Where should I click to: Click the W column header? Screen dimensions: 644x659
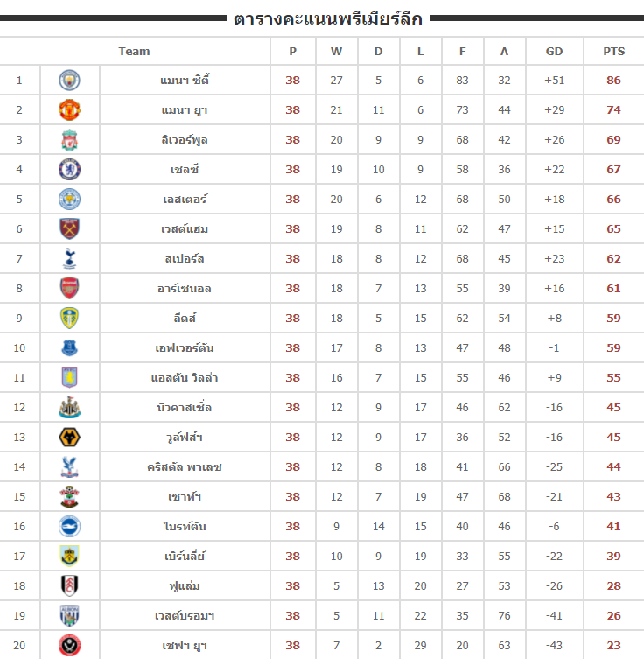(336, 52)
